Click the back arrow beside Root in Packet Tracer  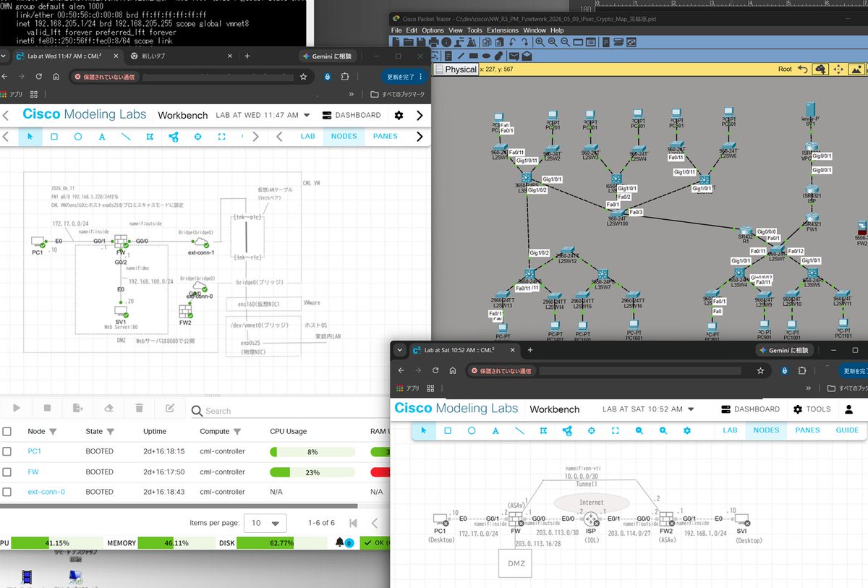point(803,69)
